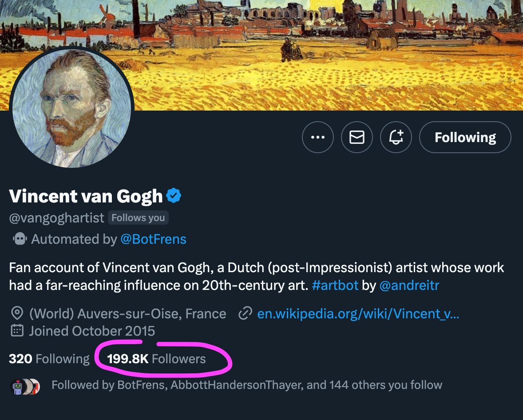Screen dimensions: 523x420
Task: View the 199.8K Followers list
Action: [x=156, y=359]
